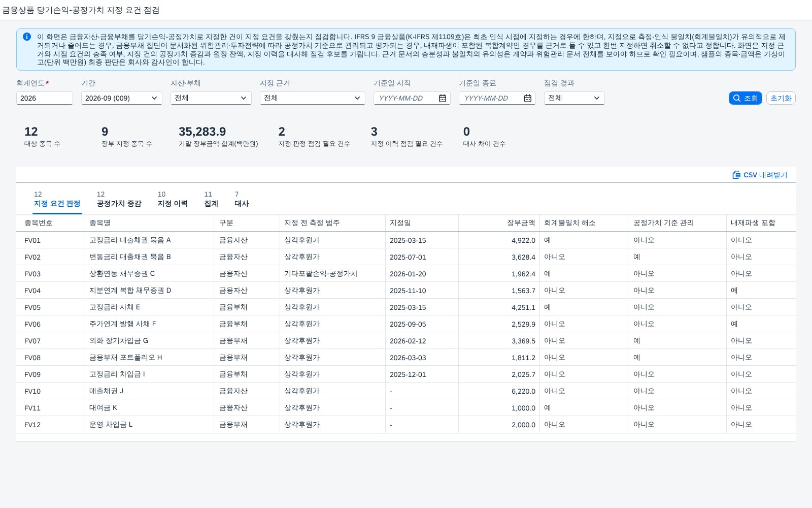Click the 지정 판정 점검 필요 건수 KPI
This screenshot has height=508, width=812.
314,137
